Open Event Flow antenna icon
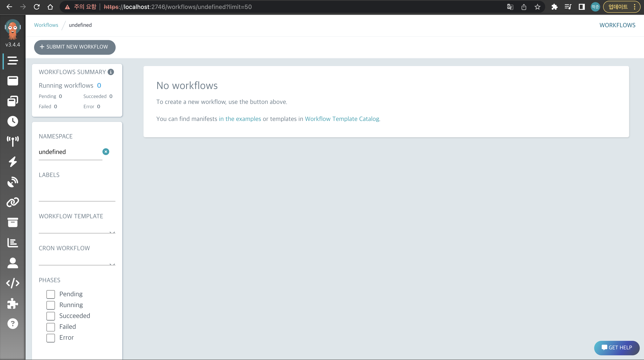The width and height of the screenshot is (644, 360). pos(13,141)
